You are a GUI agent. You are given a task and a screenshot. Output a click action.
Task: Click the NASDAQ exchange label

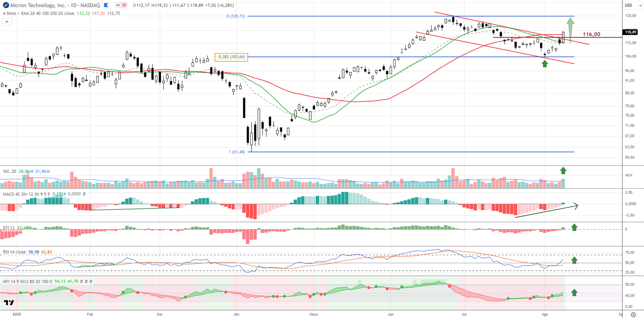(x=90, y=5)
